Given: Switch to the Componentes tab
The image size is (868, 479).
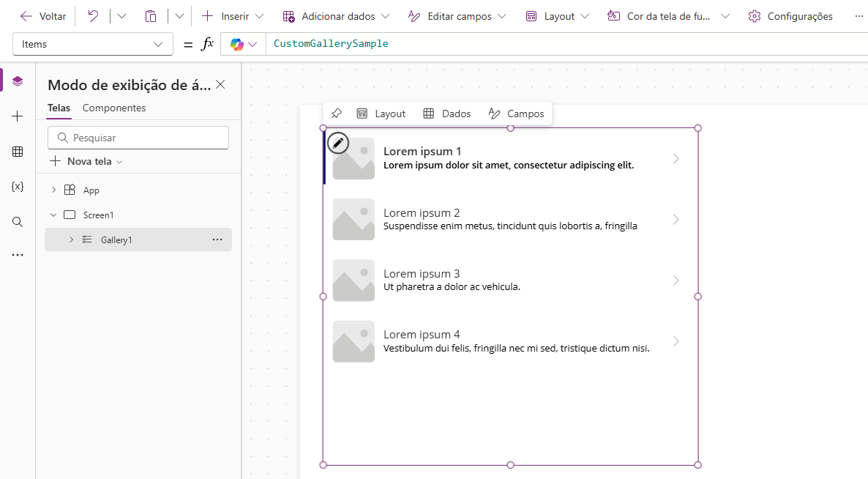Looking at the screenshot, I should (114, 108).
